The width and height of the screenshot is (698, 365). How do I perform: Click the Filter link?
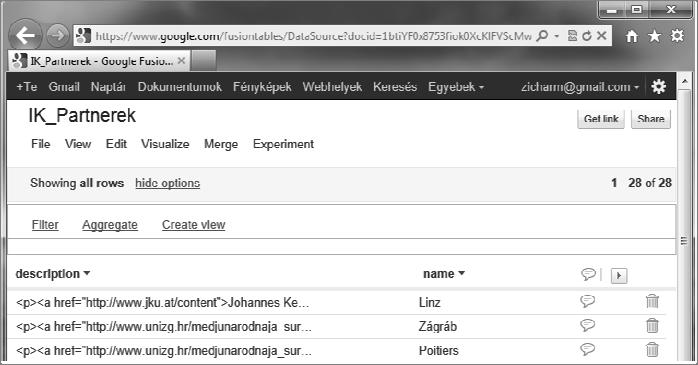(45, 225)
